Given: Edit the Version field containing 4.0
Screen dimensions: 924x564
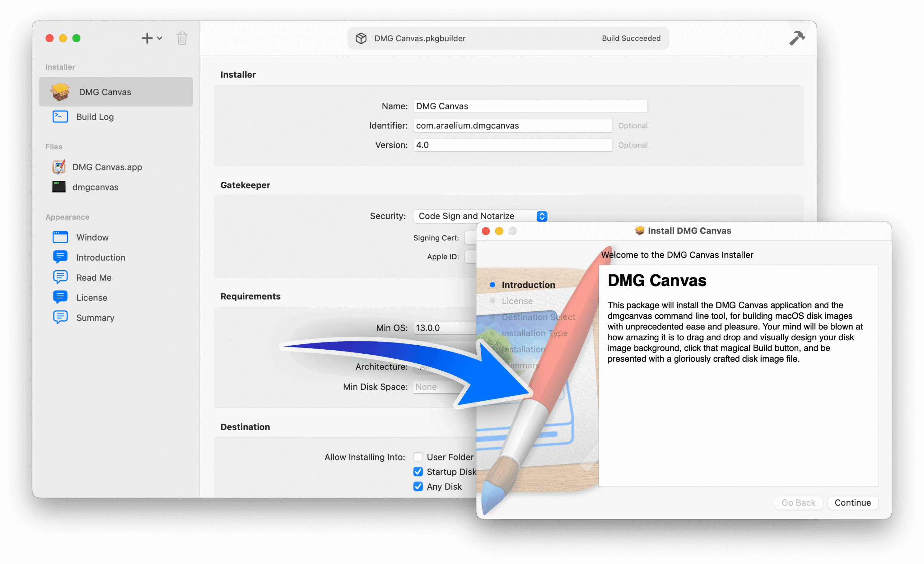Looking at the screenshot, I should 512,145.
